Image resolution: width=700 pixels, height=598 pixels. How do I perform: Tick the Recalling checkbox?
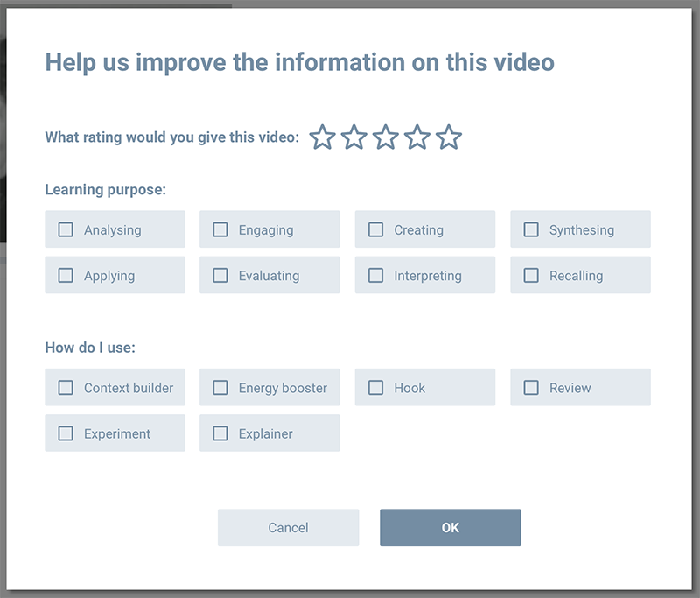click(531, 275)
